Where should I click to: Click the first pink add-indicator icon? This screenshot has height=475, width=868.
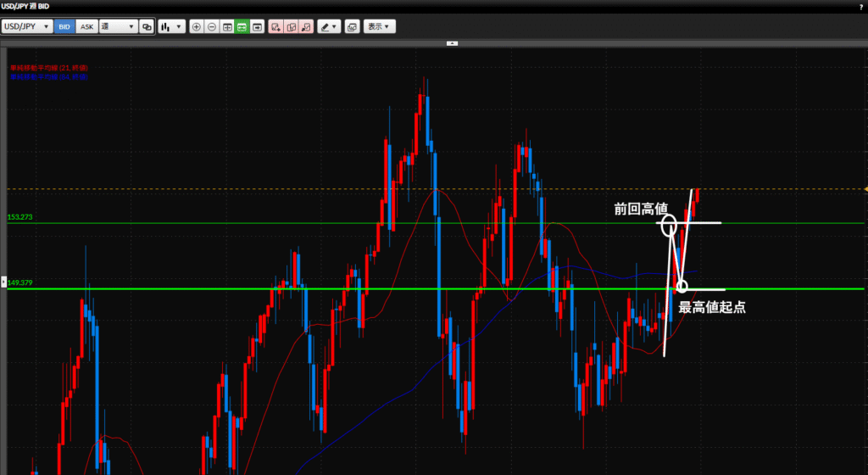tap(275, 26)
